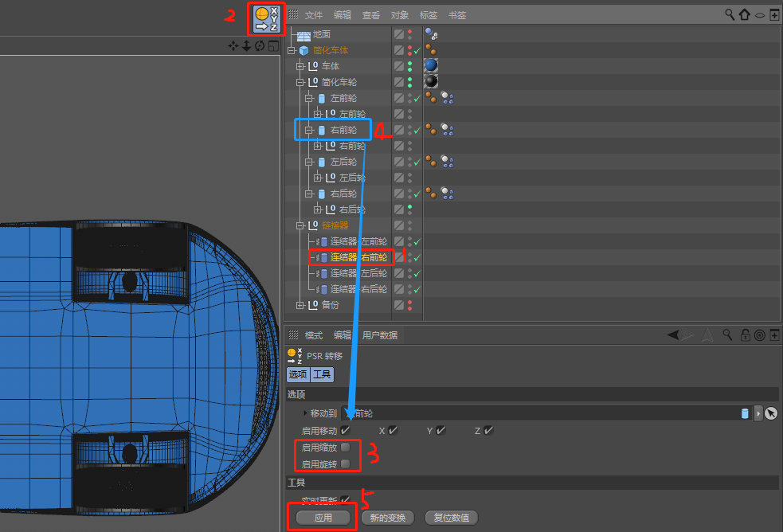Click the Object Manager home path icon
The width and height of the screenshot is (783, 532).
click(745, 14)
